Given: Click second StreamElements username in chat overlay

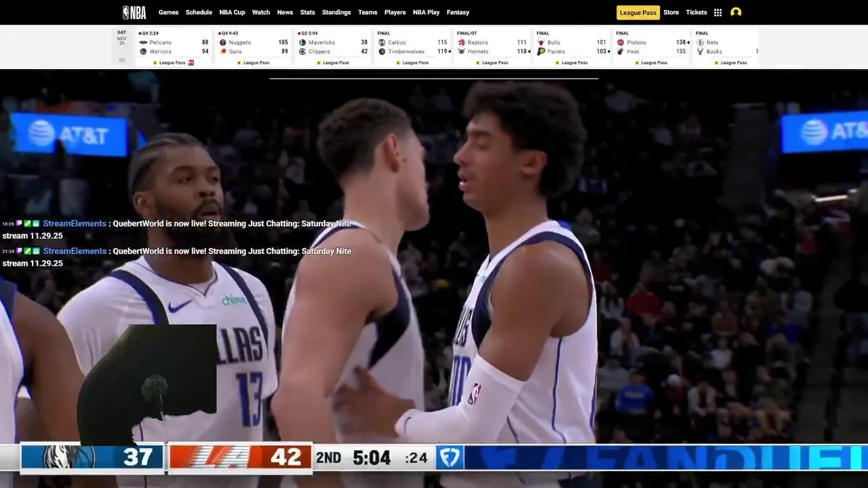Looking at the screenshot, I should pos(75,251).
